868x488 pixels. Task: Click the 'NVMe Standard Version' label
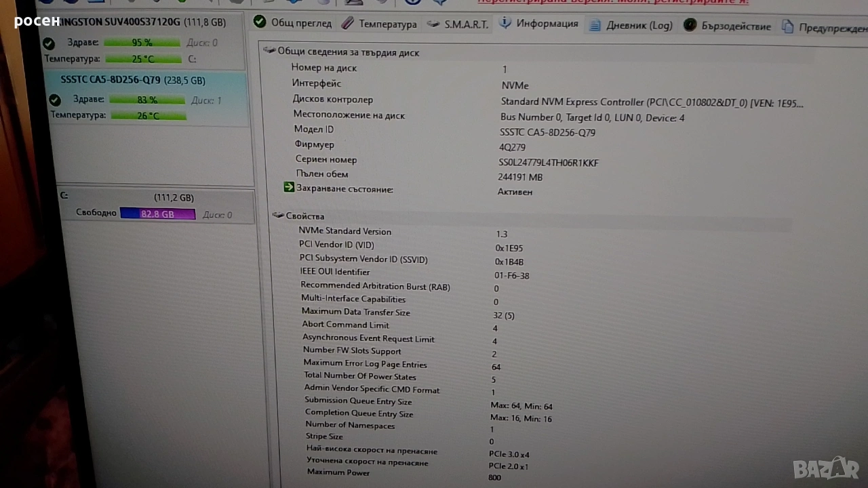344,231
